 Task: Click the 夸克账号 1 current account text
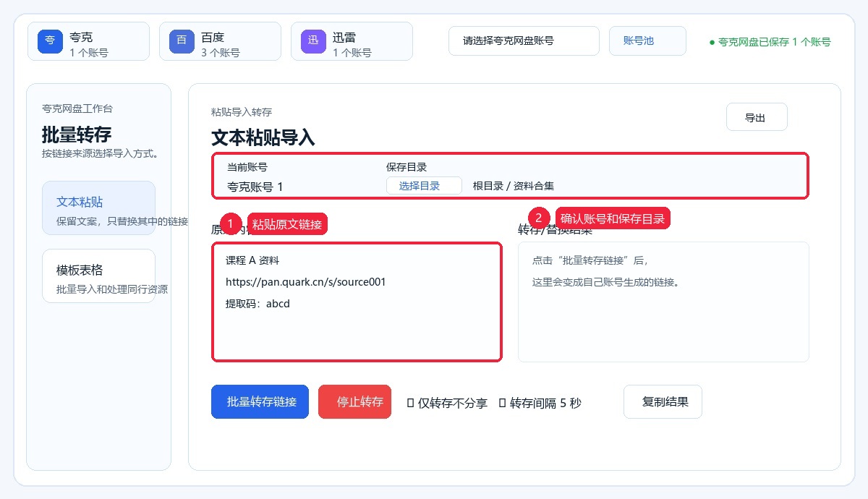coord(255,187)
